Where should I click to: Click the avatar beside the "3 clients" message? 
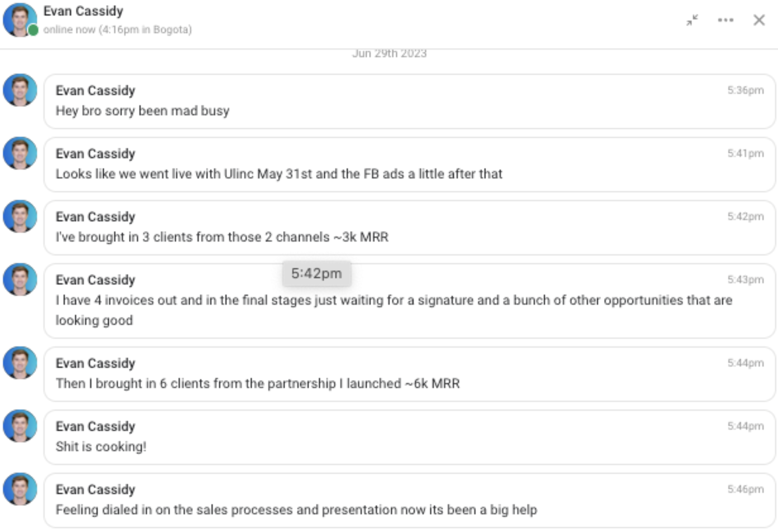tap(20, 217)
